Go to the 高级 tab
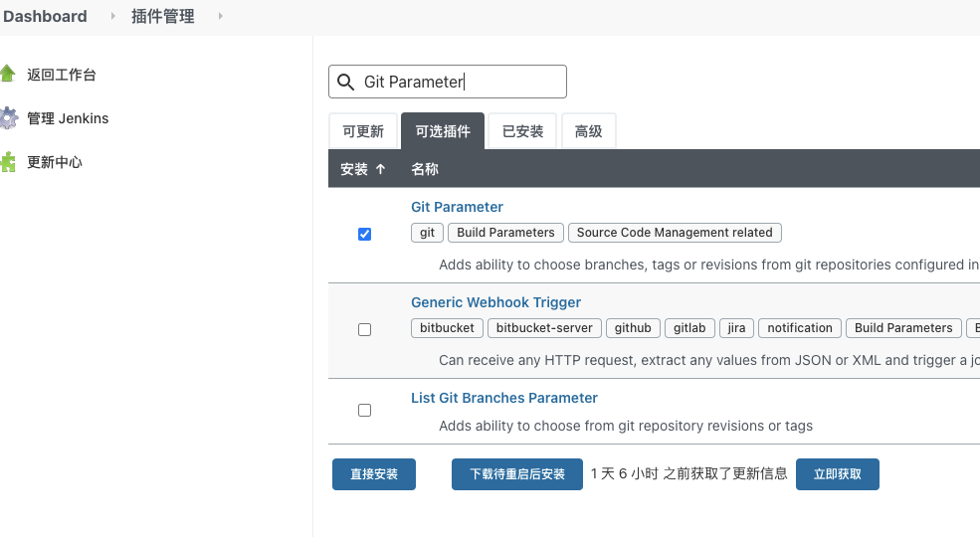This screenshot has width=980, height=537. click(x=588, y=131)
